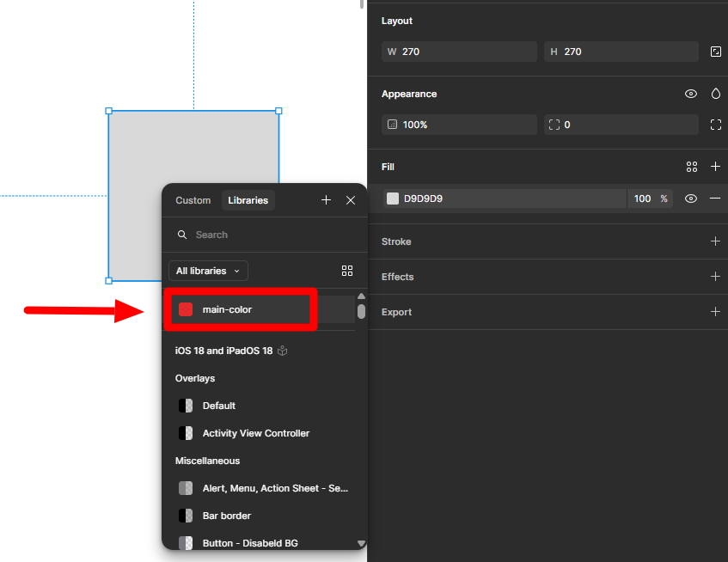
Task: Apply the main-color red style
Action: 240,309
